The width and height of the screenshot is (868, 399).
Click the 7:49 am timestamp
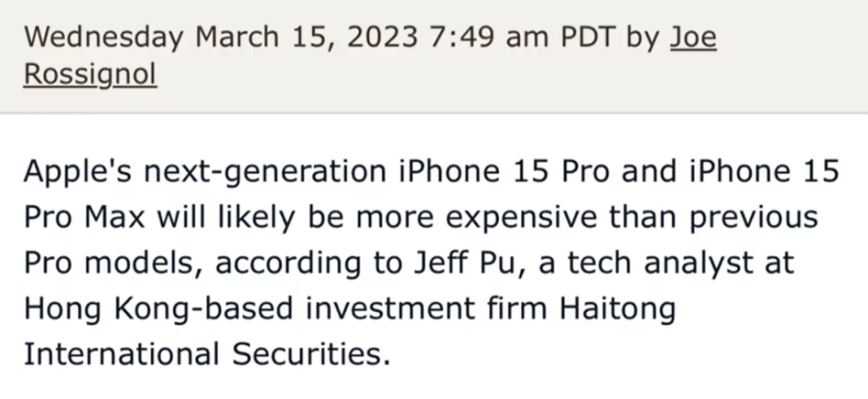pos(490,37)
